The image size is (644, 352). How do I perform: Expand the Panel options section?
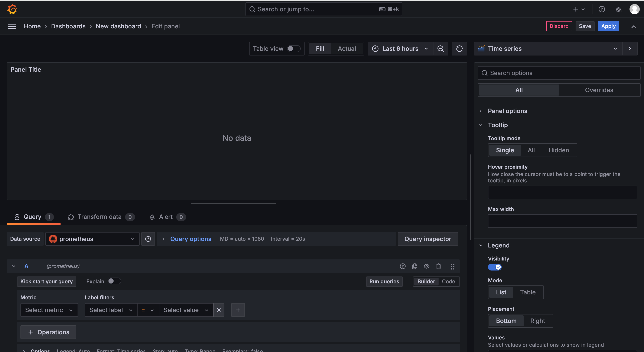point(508,111)
